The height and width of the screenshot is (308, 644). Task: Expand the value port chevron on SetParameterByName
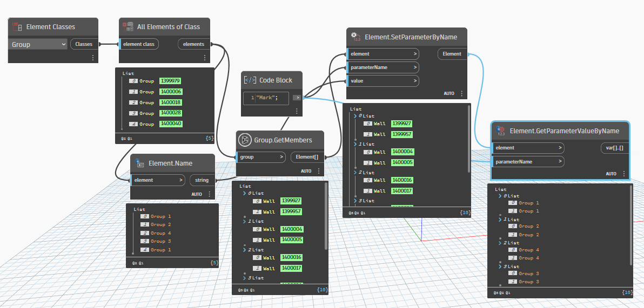pyautogui.click(x=415, y=81)
